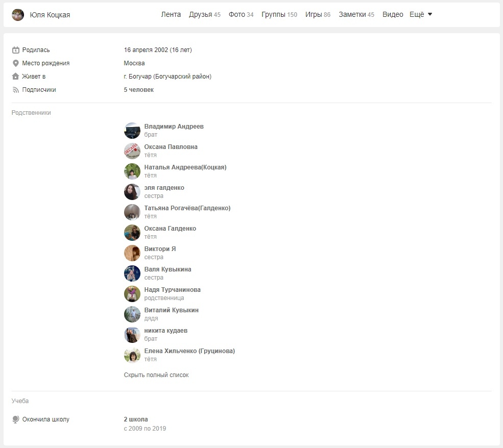Open Валя Кувыкина's avatar image
503x448 pixels.
click(132, 273)
